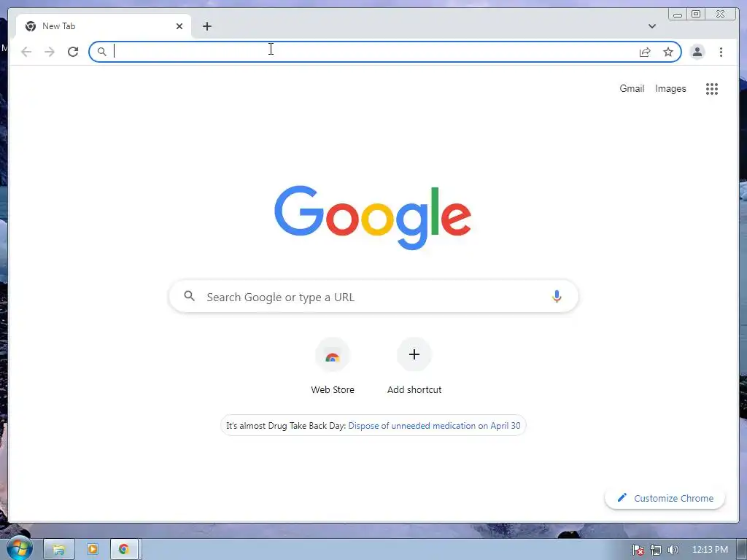Click the Google logo
The image size is (747, 560).
click(373, 217)
